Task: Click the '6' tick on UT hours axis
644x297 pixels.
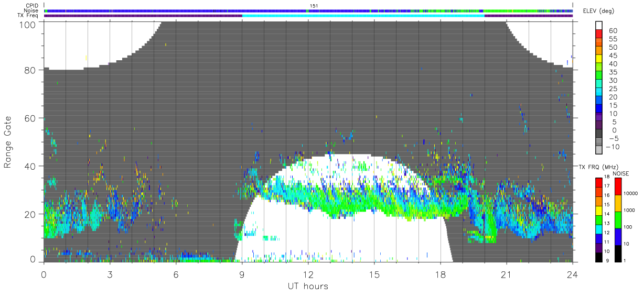Action: click(x=176, y=274)
